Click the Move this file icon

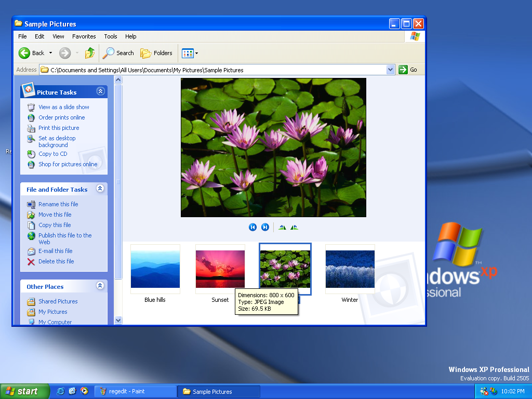[x=31, y=215]
